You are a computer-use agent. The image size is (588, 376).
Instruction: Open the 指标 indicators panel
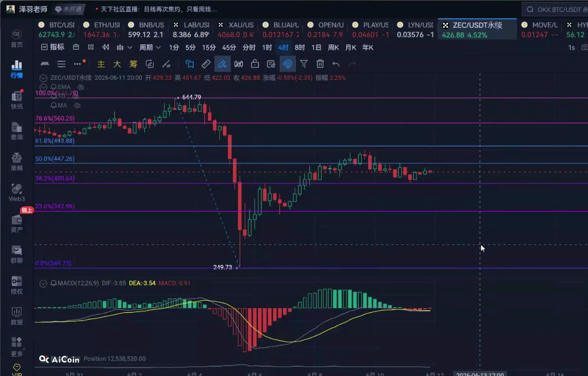click(x=52, y=47)
